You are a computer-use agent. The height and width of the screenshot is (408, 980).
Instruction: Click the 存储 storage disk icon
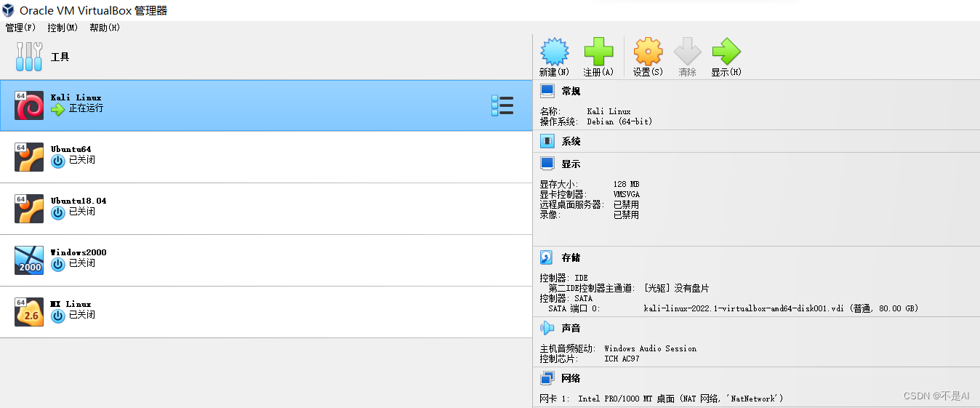547,257
